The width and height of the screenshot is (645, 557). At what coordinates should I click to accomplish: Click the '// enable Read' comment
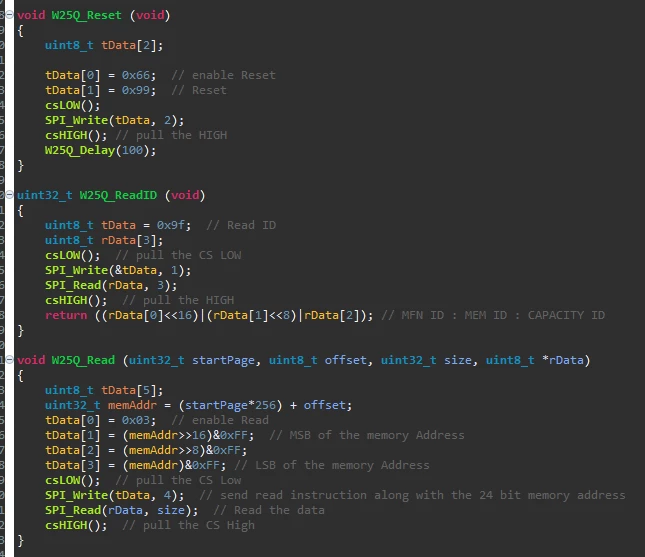tap(219, 420)
